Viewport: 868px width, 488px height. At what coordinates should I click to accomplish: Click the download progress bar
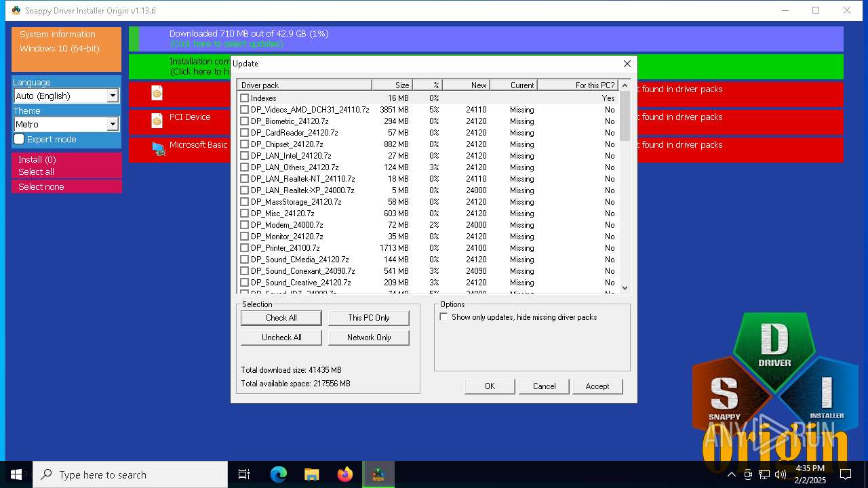pyautogui.click(x=486, y=39)
